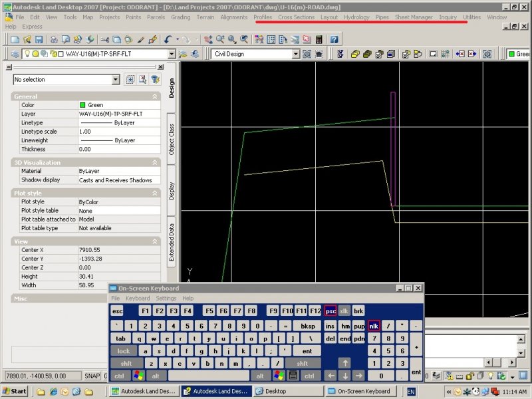Click the Quick Select icon in Properties
The width and height of the screenshot is (532, 399).
pyautogui.click(x=154, y=80)
